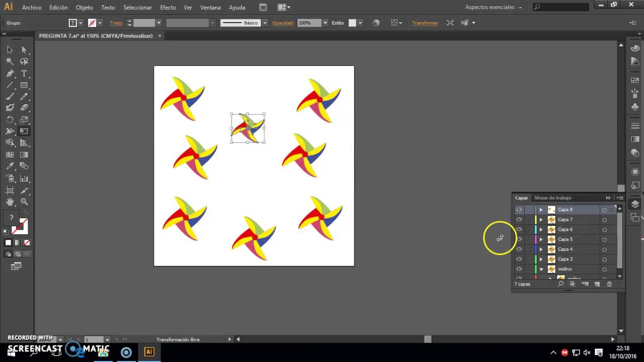Select the Zoom tool
The height and width of the screenshot is (362, 644).
24,202
